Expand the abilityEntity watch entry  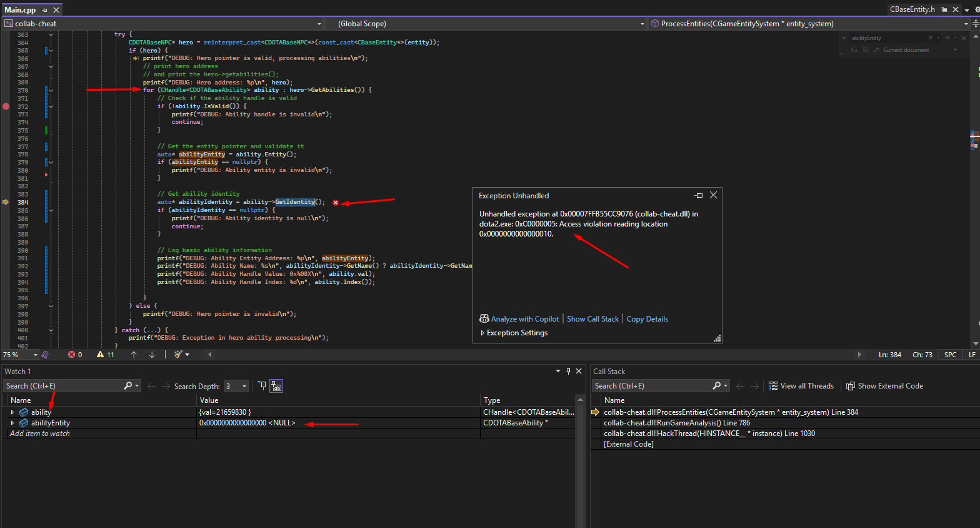coord(12,423)
